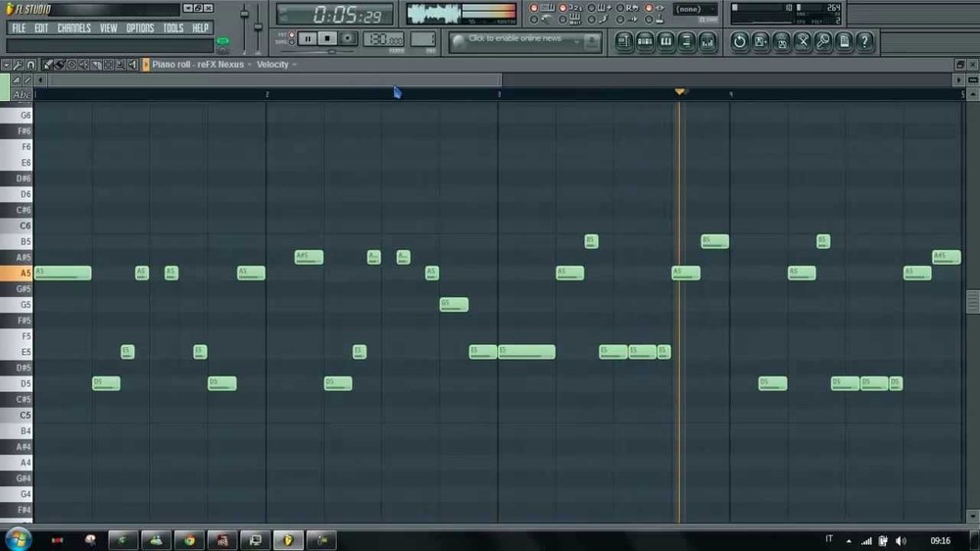Image resolution: width=980 pixels, height=551 pixels.
Task: Click the green online status icon
Action: click(222, 41)
